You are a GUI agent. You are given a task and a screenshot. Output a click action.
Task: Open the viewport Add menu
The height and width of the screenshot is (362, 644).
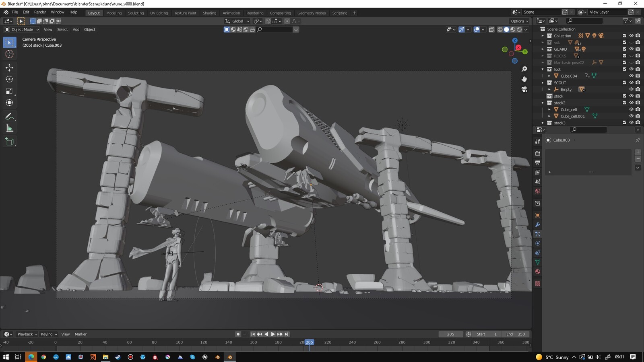[x=76, y=29]
